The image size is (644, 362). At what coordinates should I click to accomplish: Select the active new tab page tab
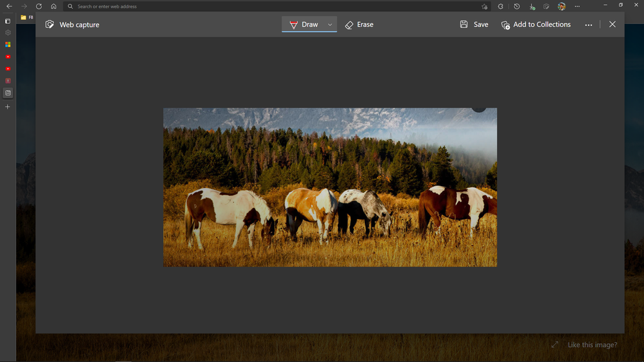point(8,93)
